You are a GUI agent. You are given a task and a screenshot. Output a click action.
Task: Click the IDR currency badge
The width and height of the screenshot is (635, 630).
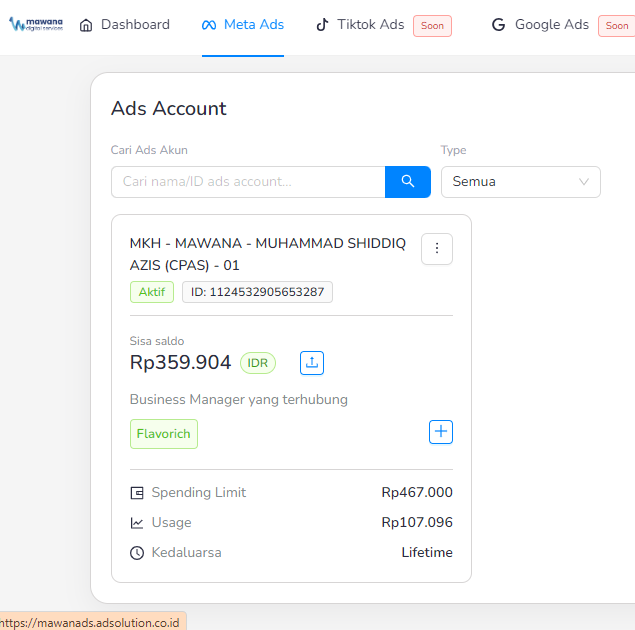click(x=258, y=363)
